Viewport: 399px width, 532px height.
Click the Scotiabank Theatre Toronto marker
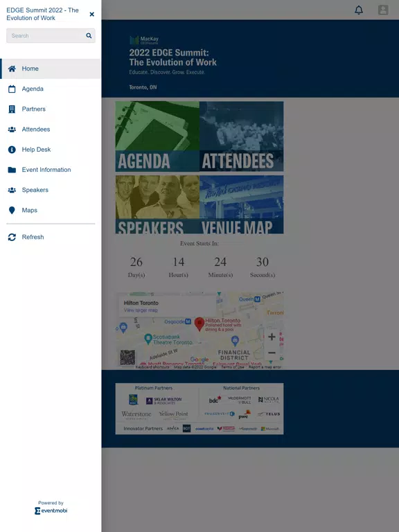(148, 338)
